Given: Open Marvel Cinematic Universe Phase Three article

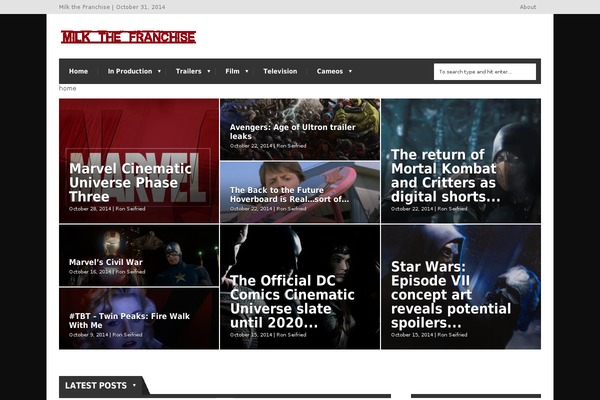Looking at the screenshot, I should tap(130, 183).
